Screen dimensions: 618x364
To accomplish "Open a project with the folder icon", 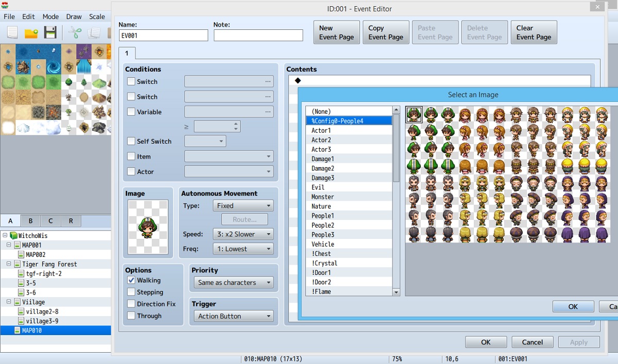I will pyautogui.click(x=31, y=32).
